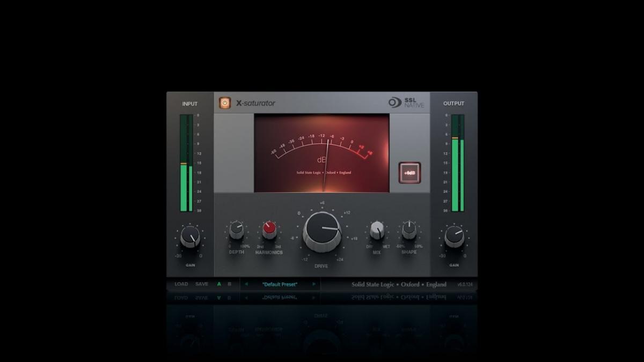Screen dimensions: 644x362
Task: Click the large Drive knob
Action: pyautogui.click(x=322, y=231)
